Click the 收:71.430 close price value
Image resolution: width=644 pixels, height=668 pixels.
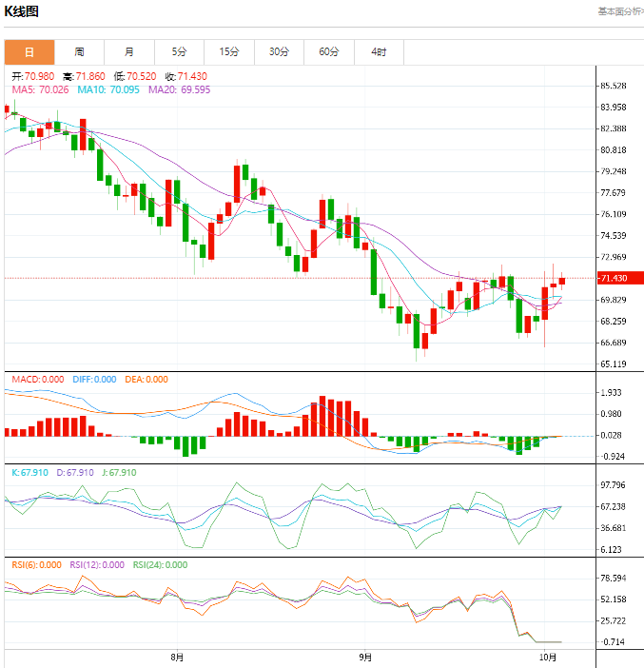coord(186,77)
